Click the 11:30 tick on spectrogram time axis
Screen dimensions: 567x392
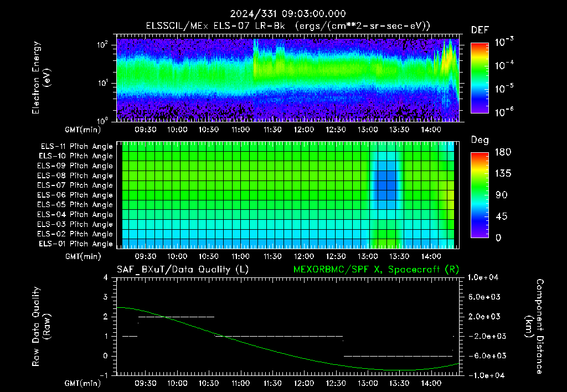click(272, 130)
